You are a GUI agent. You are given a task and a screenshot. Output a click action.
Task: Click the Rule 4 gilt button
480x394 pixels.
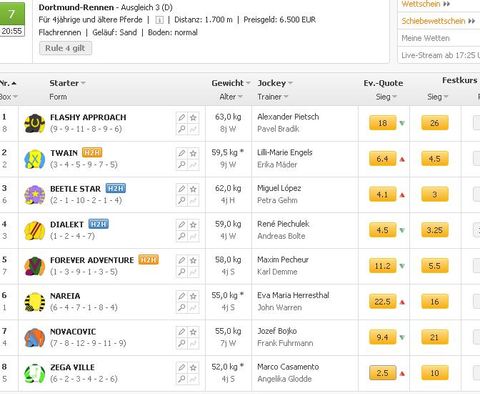click(x=65, y=48)
